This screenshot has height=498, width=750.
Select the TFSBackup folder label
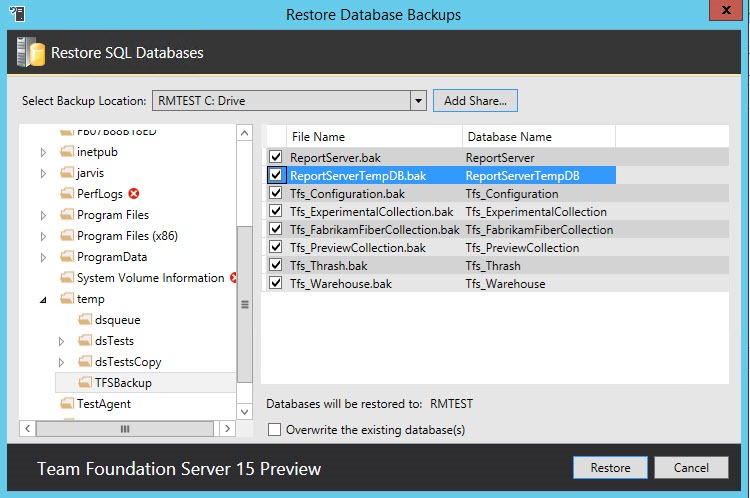[123, 383]
